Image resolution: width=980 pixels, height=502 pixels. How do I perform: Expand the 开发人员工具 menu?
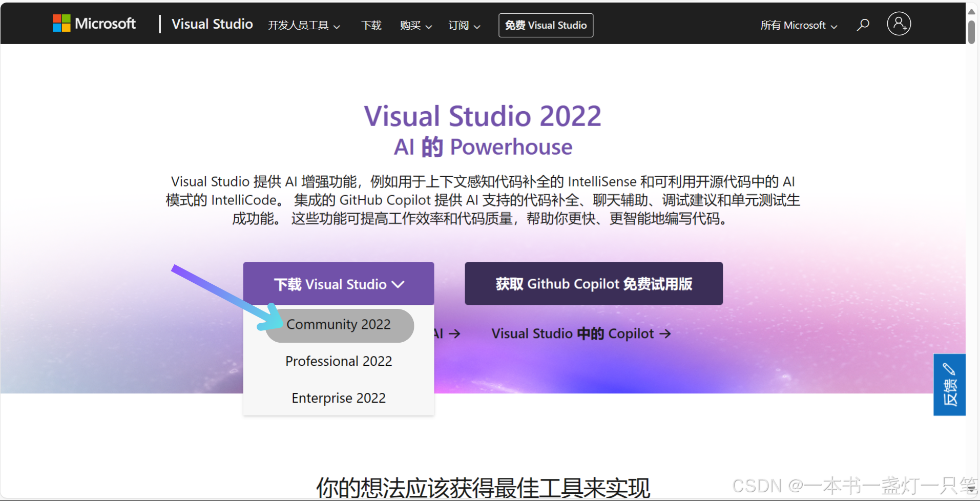(x=304, y=26)
